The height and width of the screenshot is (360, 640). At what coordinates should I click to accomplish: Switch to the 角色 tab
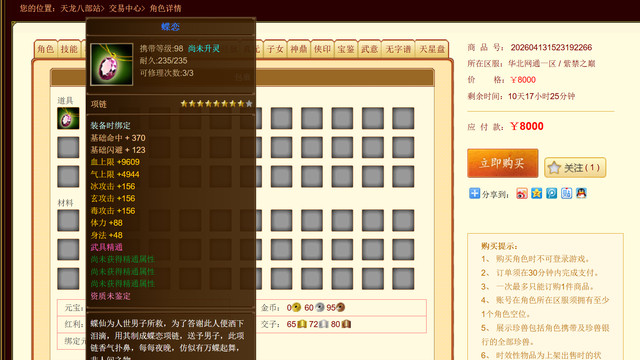pyautogui.click(x=45, y=49)
